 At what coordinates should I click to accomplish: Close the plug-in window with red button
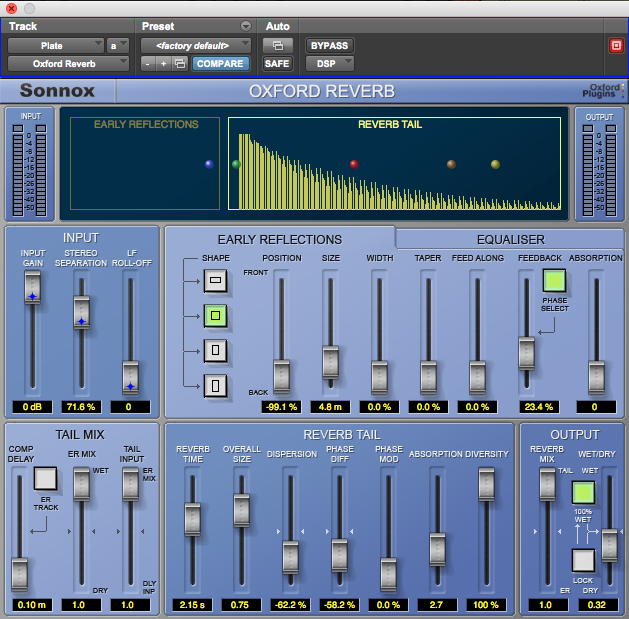coord(12,8)
